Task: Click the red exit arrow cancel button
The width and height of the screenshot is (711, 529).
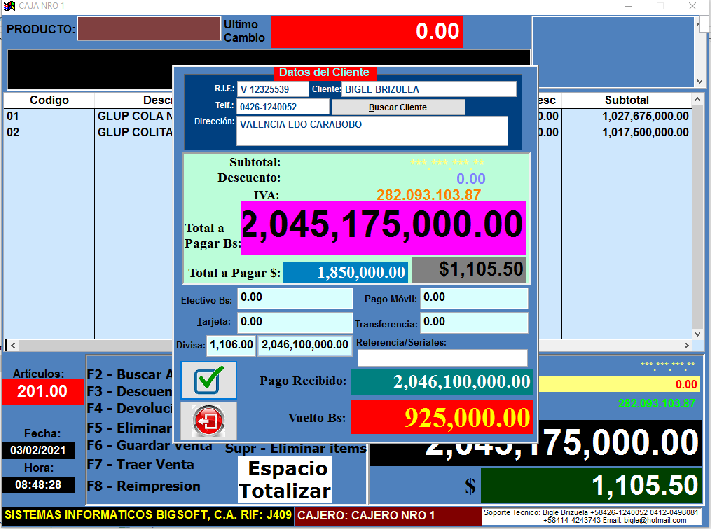Action: coord(207,421)
